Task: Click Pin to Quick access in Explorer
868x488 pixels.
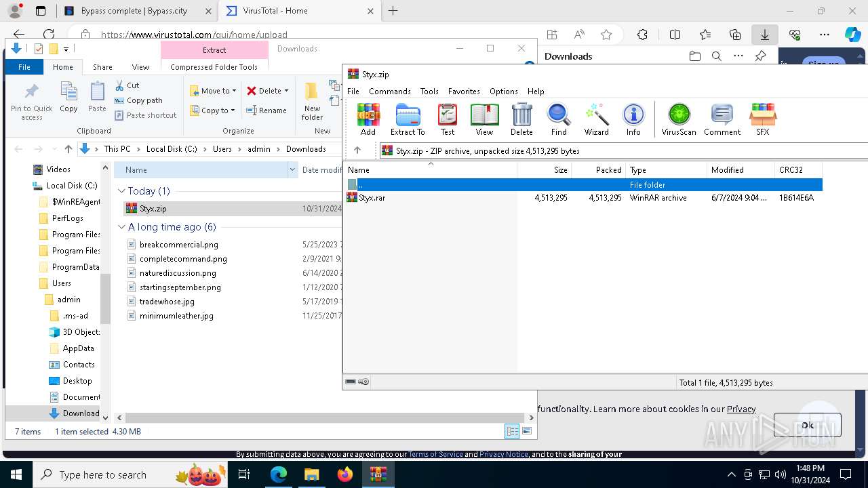Action: pyautogui.click(x=31, y=102)
